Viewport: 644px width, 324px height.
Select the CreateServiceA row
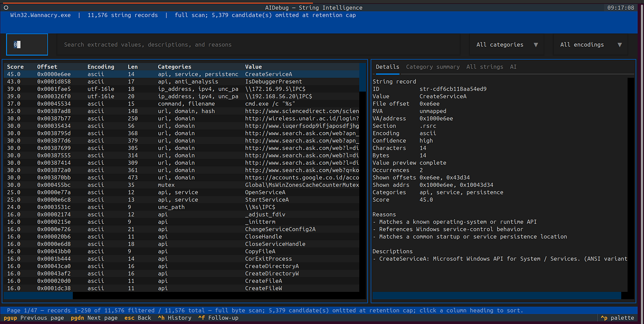[x=182, y=74]
